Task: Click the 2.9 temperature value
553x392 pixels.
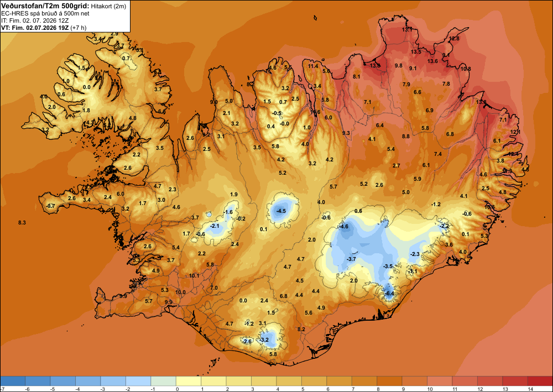Action: point(114,34)
